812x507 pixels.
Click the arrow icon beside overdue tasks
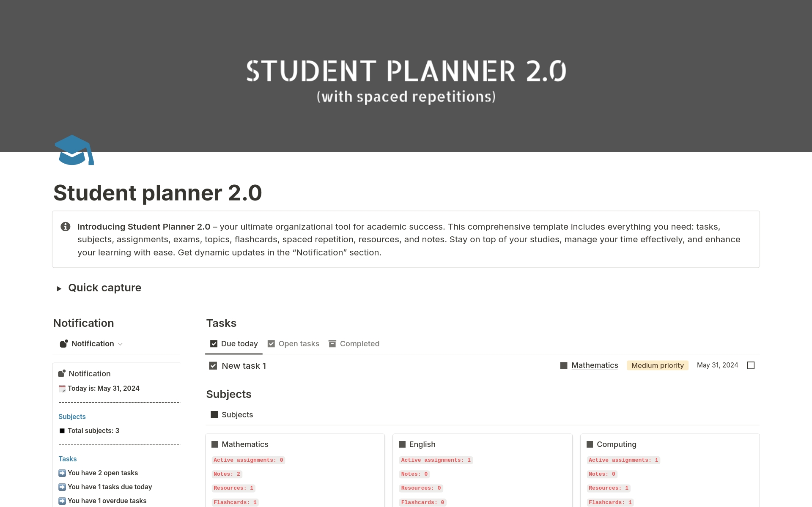coord(62,501)
